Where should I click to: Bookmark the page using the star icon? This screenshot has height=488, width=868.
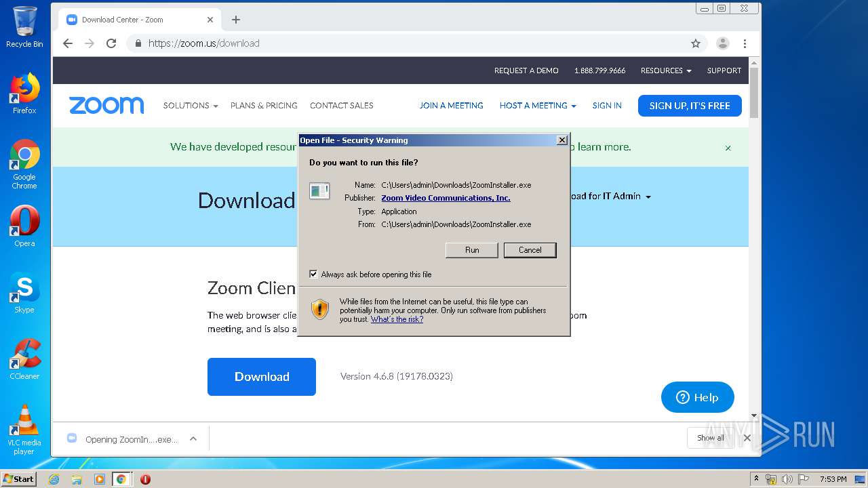point(696,43)
